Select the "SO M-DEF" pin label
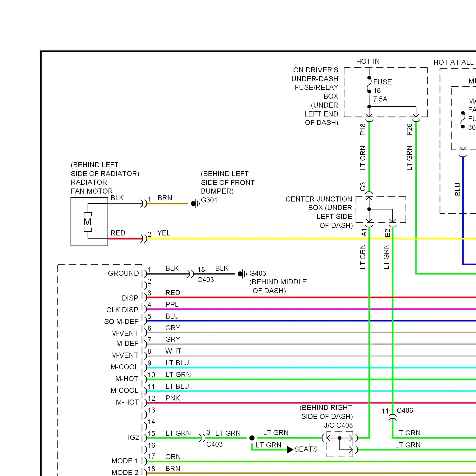 point(121,321)
